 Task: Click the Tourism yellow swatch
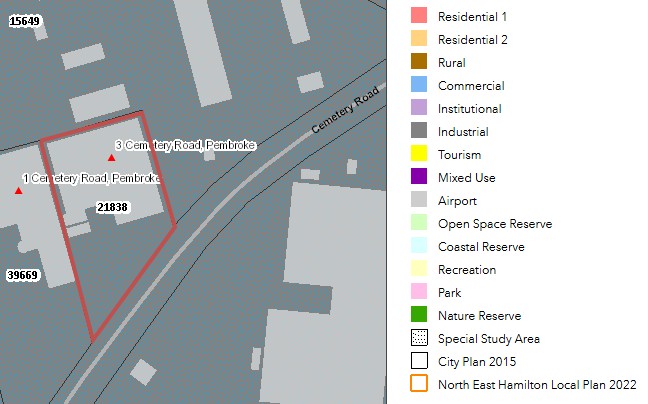[x=419, y=154]
